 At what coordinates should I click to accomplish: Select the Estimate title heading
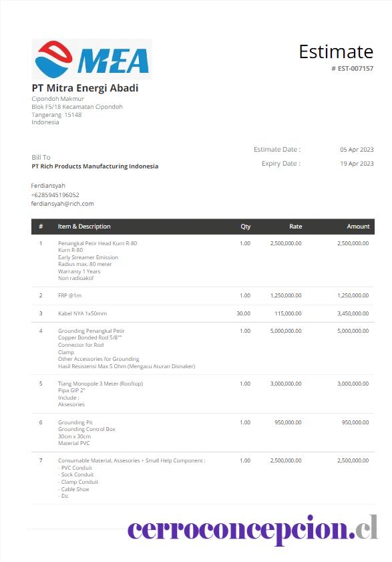point(336,51)
